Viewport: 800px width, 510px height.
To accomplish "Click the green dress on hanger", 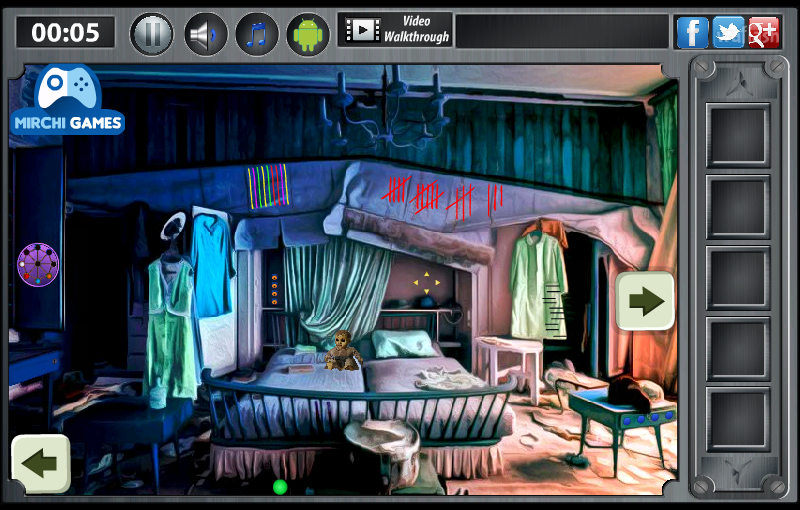I will click(x=170, y=329).
